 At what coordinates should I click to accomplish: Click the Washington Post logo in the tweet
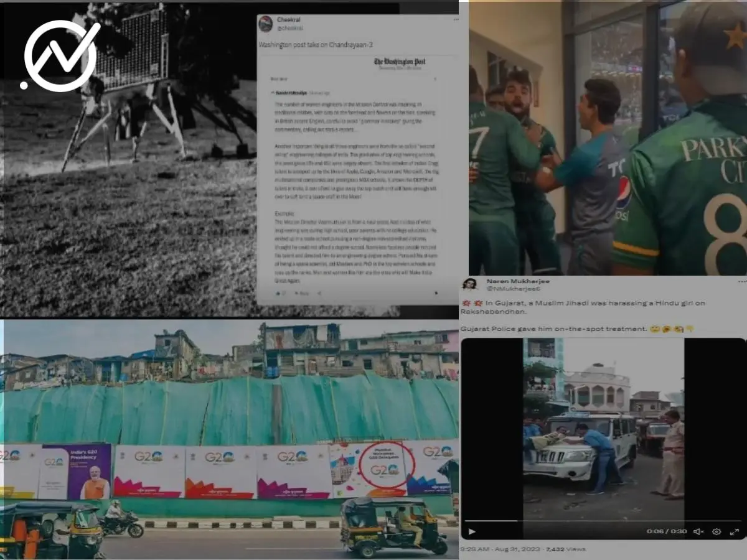click(400, 62)
